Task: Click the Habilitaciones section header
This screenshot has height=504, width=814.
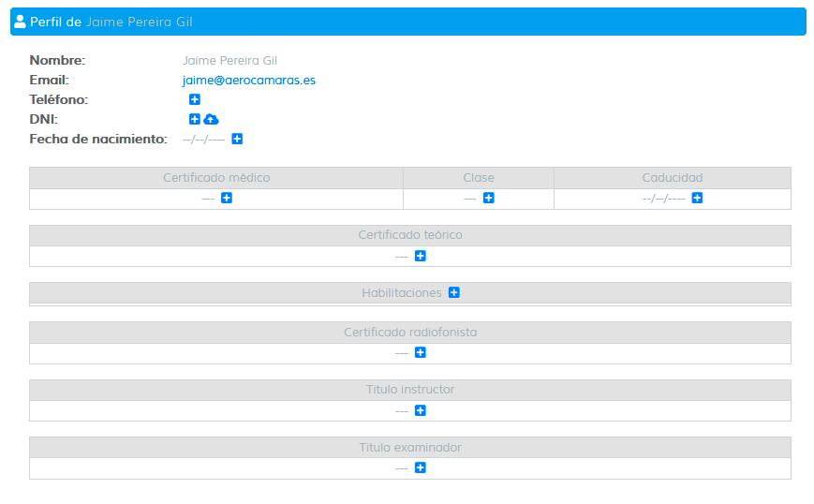Action: click(401, 293)
